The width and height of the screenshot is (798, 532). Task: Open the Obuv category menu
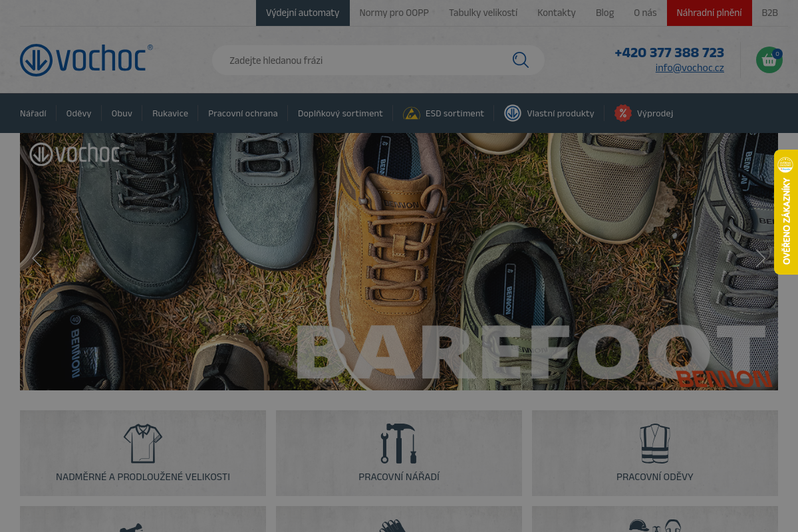[x=122, y=114]
